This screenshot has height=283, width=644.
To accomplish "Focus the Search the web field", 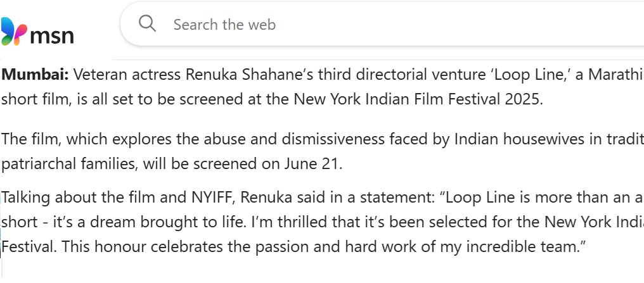I will click(382, 24).
